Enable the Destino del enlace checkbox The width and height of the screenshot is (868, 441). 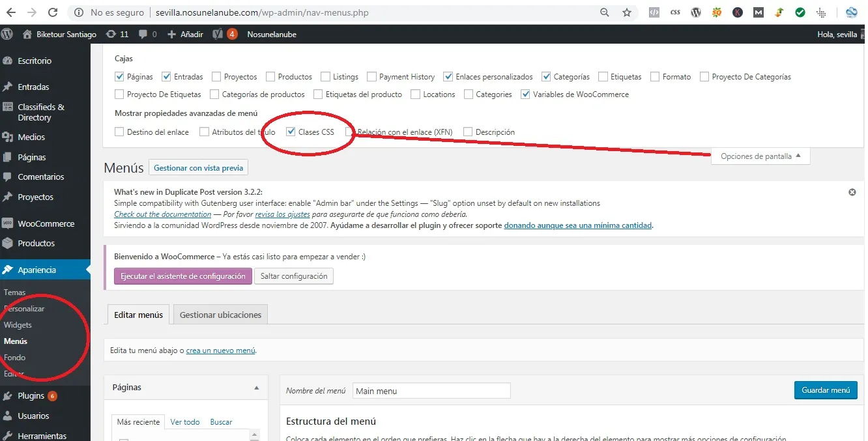point(119,132)
